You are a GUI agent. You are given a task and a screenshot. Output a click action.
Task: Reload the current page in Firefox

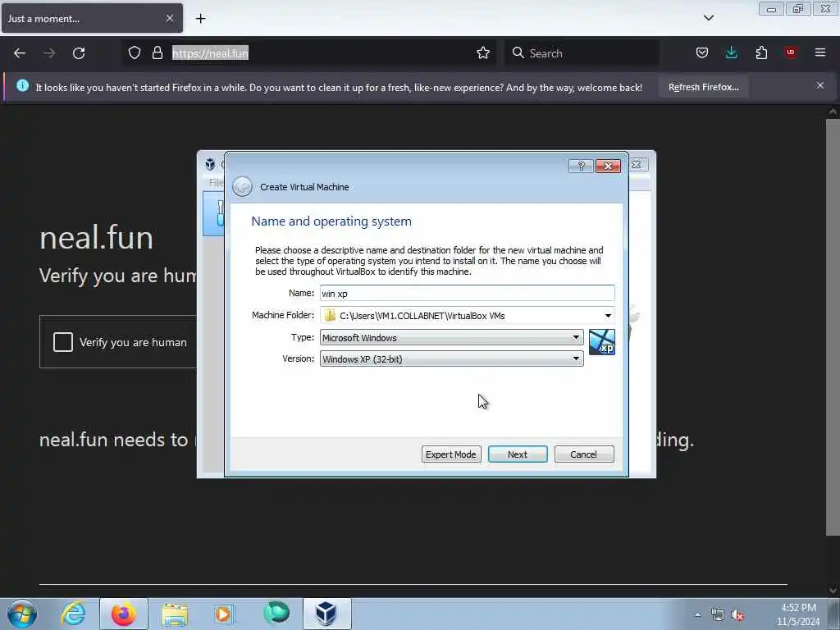click(x=79, y=53)
